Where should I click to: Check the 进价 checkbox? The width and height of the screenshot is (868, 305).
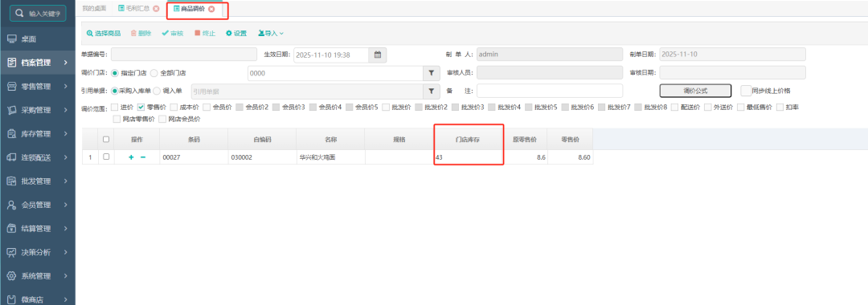coord(115,108)
